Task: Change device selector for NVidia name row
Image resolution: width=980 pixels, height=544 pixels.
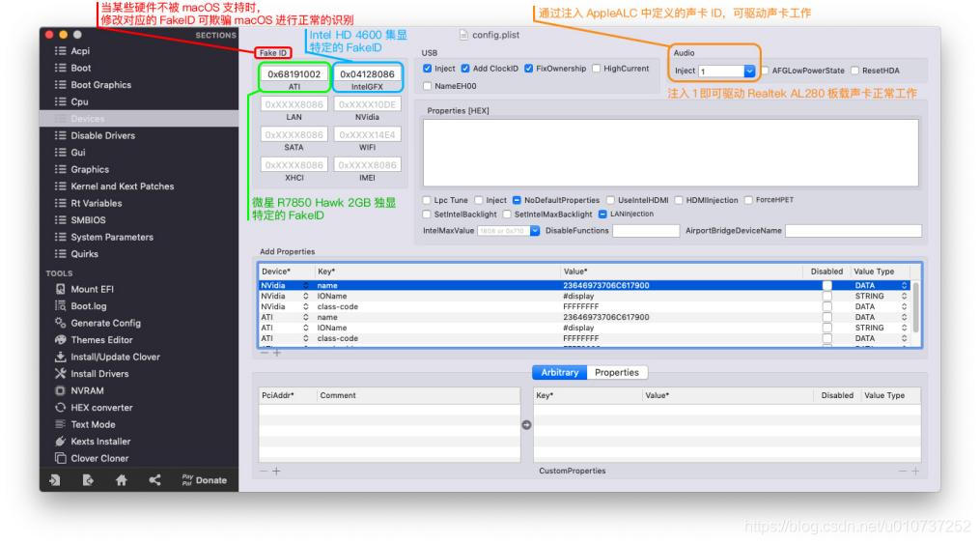Action: pyautogui.click(x=306, y=285)
